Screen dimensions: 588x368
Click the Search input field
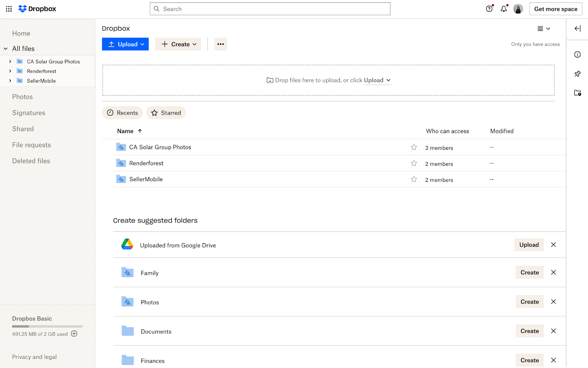[x=270, y=9]
